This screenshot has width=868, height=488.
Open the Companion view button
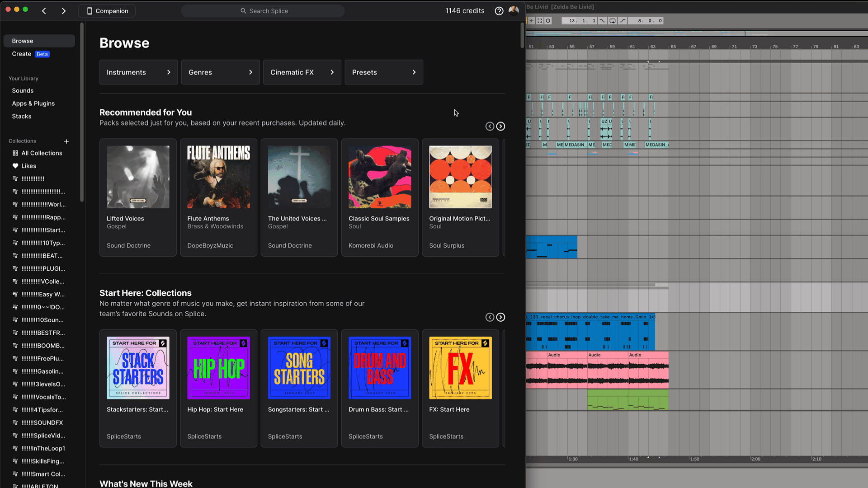[x=107, y=11]
